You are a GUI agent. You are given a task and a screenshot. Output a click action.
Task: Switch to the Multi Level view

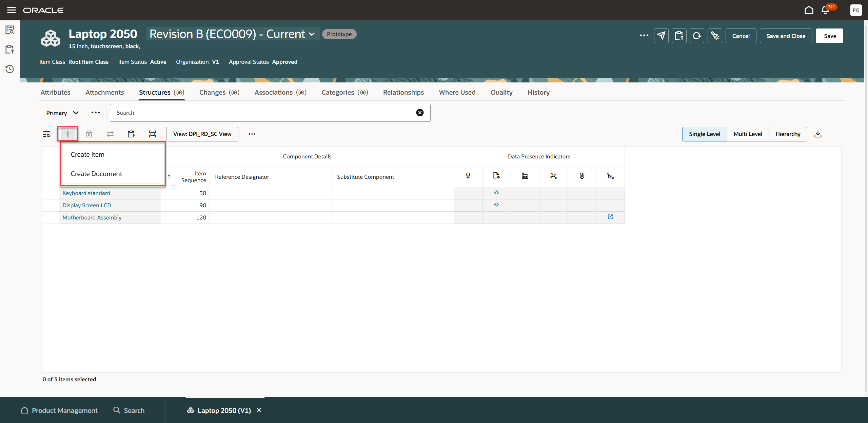(x=748, y=134)
